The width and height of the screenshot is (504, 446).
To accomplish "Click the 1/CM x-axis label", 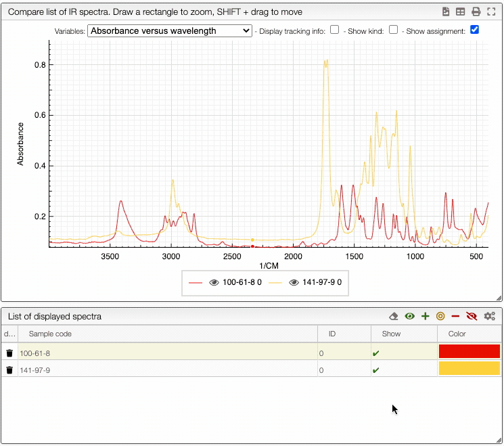I will pos(269,266).
